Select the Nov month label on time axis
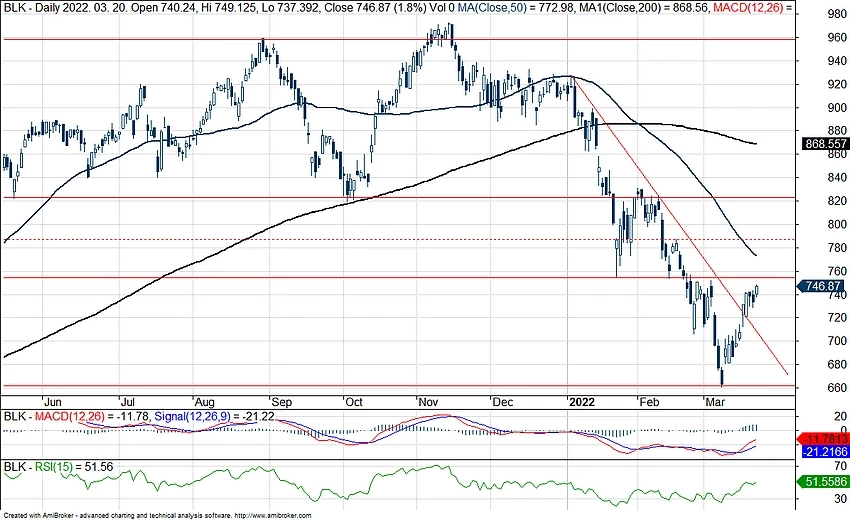The image size is (850, 520). 428,402
